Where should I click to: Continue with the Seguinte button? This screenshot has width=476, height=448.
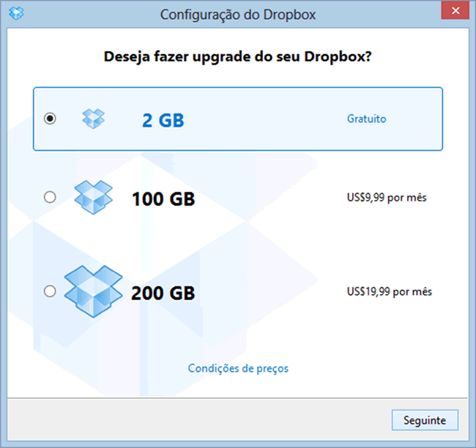(x=425, y=420)
